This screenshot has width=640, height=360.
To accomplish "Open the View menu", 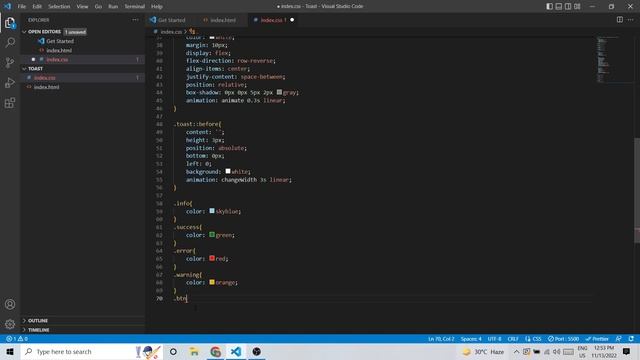I will [x=82, y=7].
